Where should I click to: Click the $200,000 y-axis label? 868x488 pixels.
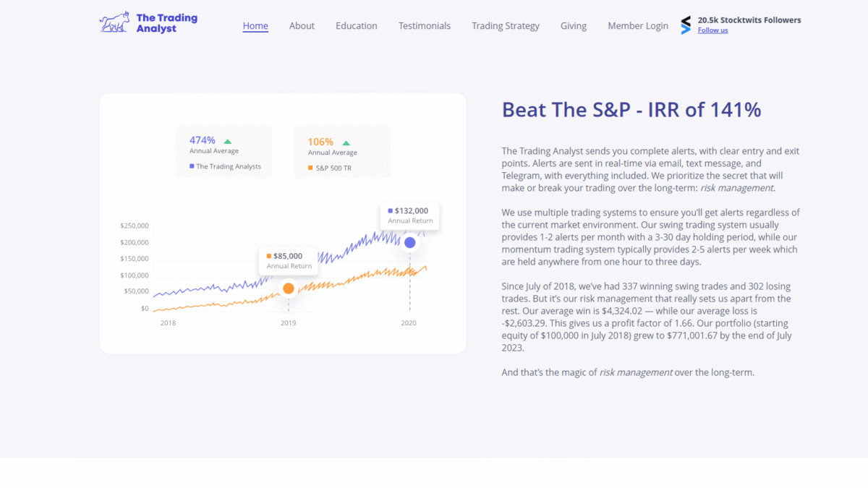[x=135, y=243]
